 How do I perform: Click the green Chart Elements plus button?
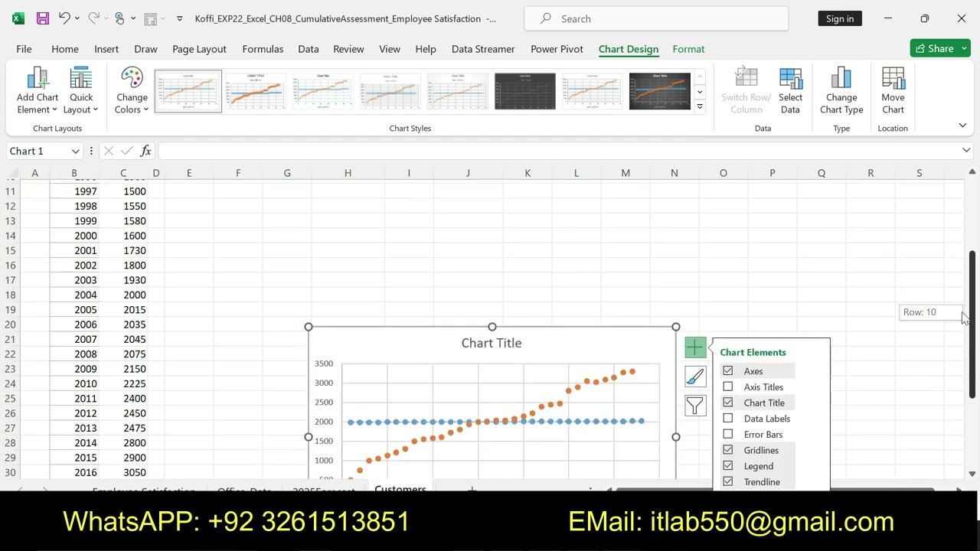[694, 348]
